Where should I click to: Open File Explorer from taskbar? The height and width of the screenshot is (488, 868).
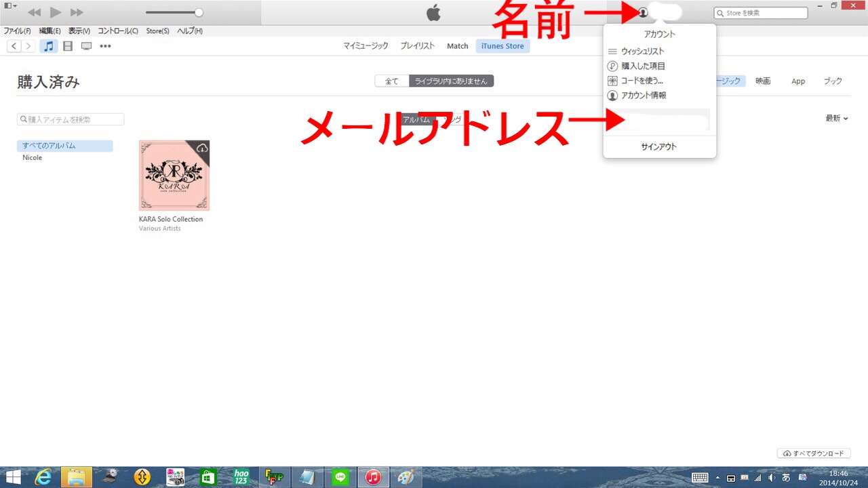tap(77, 477)
